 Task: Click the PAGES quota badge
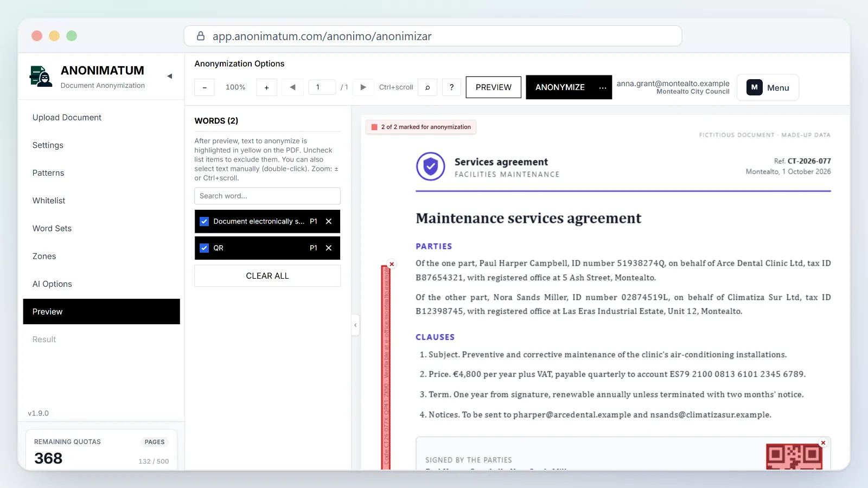(x=155, y=442)
